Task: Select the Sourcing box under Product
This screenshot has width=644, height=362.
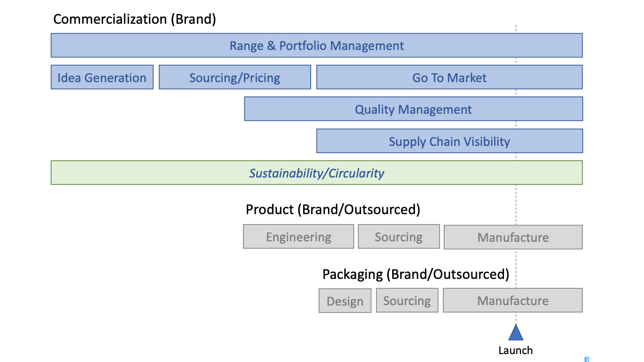Action: tap(398, 237)
